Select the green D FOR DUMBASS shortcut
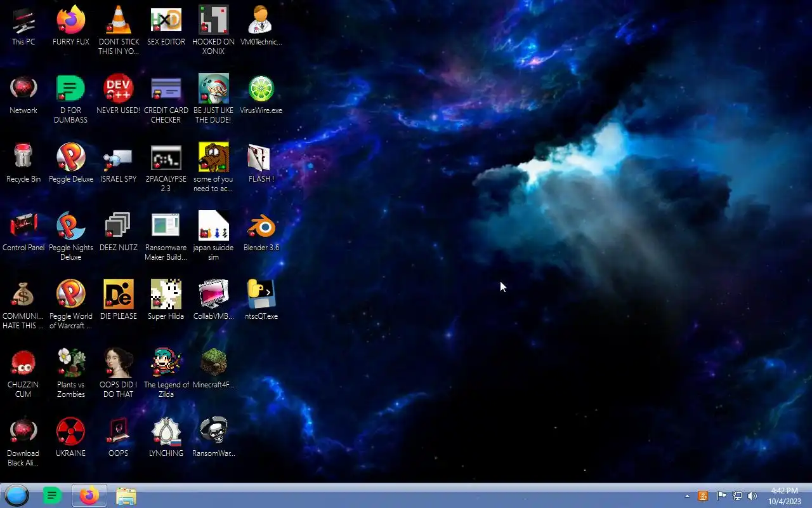The width and height of the screenshot is (812, 508). coord(71,100)
